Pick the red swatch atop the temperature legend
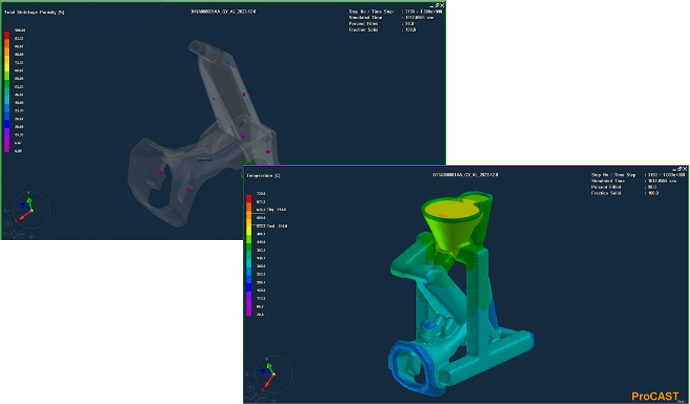Image resolution: width=690 pixels, height=404 pixels. [250, 196]
